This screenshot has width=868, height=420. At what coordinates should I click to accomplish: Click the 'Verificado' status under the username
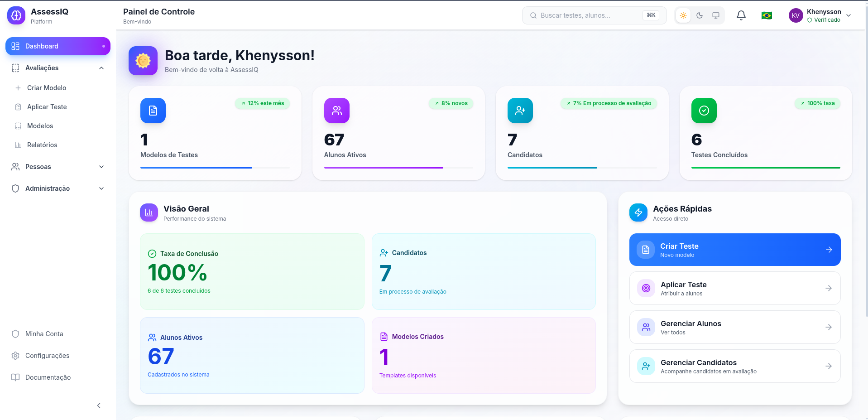(824, 20)
